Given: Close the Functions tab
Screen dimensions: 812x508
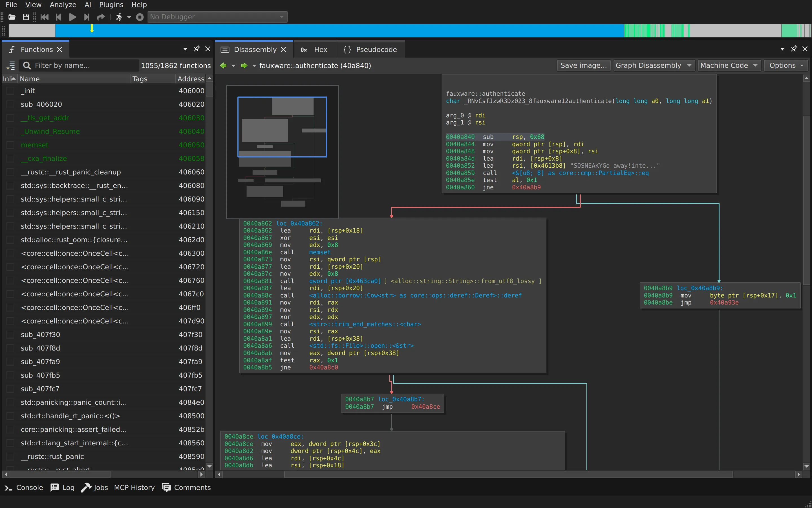Looking at the screenshot, I should pyautogui.click(x=59, y=49).
